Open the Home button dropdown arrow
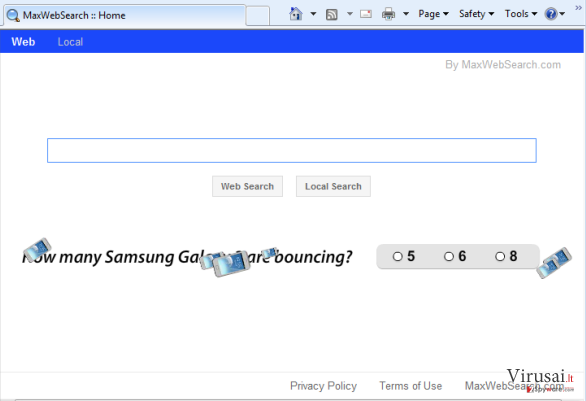 (x=313, y=14)
